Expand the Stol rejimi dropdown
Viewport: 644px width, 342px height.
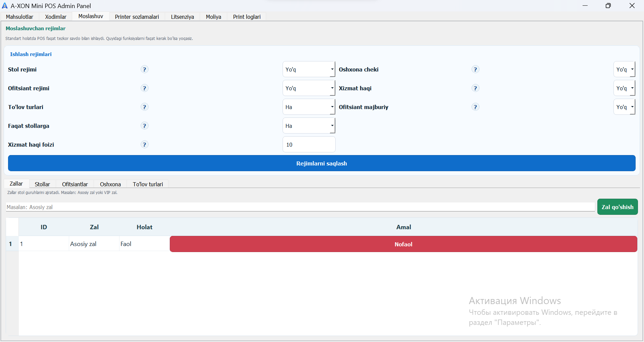[x=308, y=69]
